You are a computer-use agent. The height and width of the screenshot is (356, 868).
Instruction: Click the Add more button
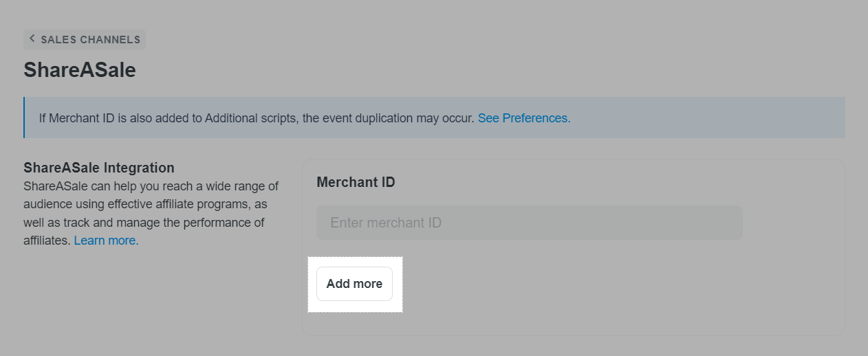pos(354,284)
